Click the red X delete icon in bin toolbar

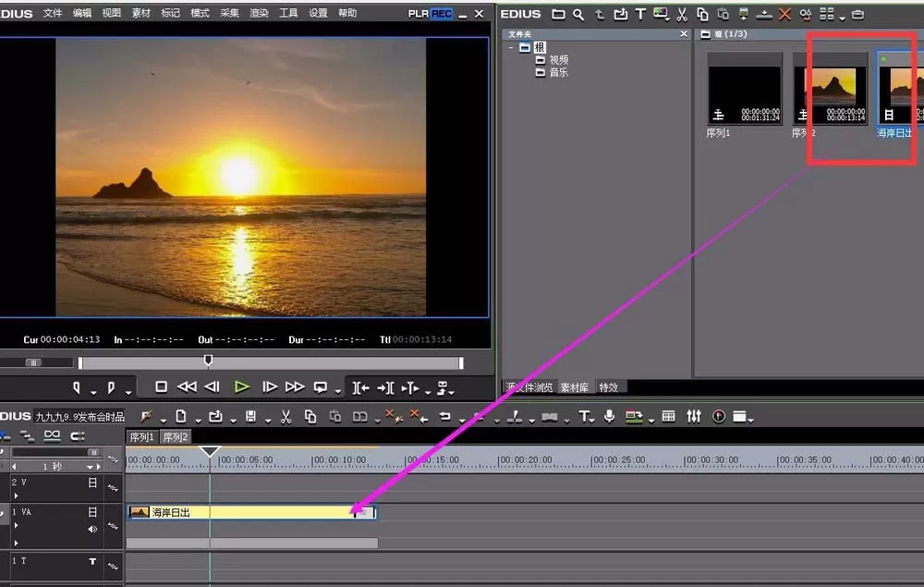[x=784, y=14]
